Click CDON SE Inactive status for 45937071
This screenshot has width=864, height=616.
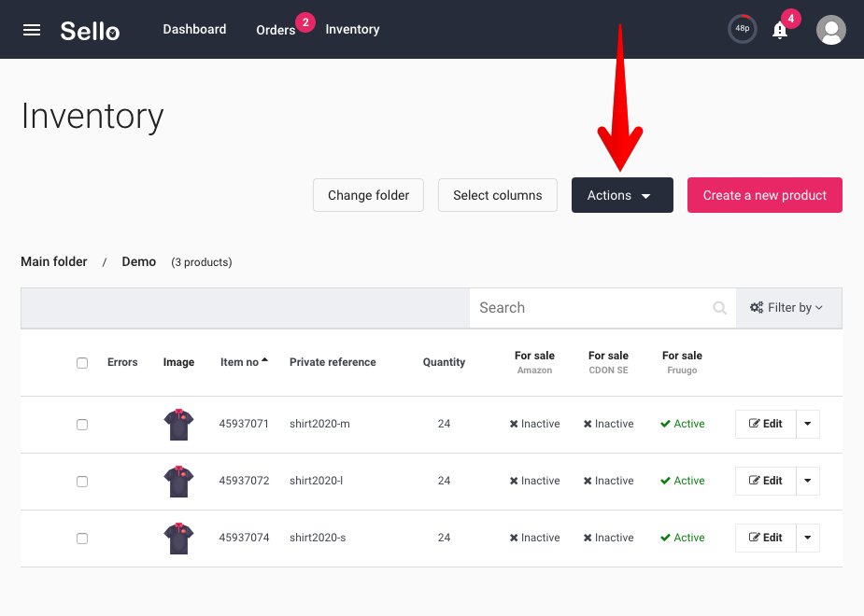click(608, 424)
